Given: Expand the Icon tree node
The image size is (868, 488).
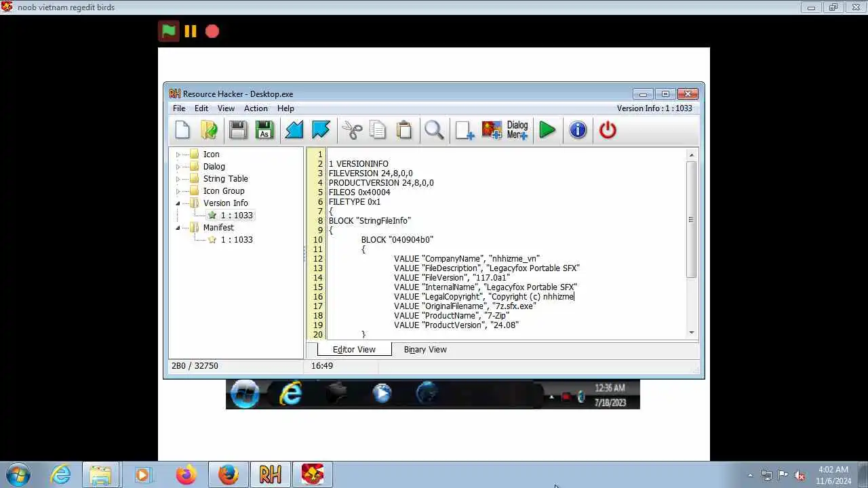Looking at the screenshot, I should [178, 155].
